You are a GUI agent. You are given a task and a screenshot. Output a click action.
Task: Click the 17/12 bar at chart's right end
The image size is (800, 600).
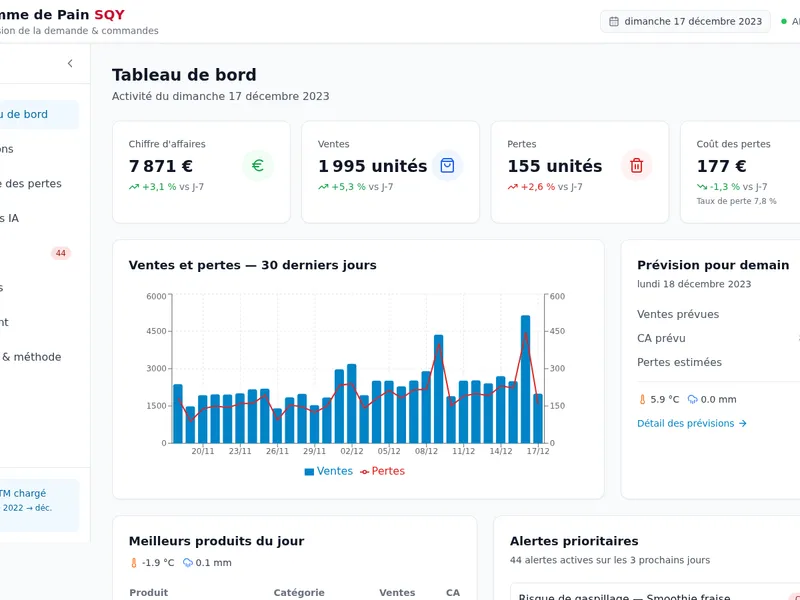pyautogui.click(x=538, y=418)
